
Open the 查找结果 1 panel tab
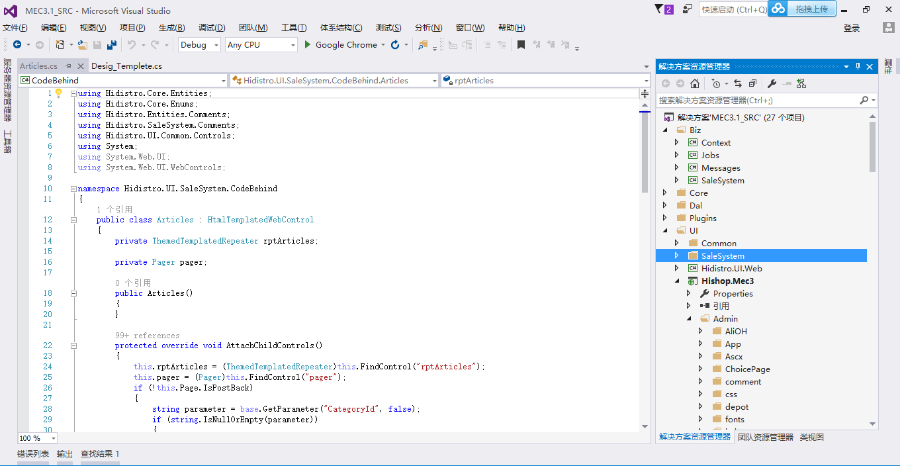100,454
